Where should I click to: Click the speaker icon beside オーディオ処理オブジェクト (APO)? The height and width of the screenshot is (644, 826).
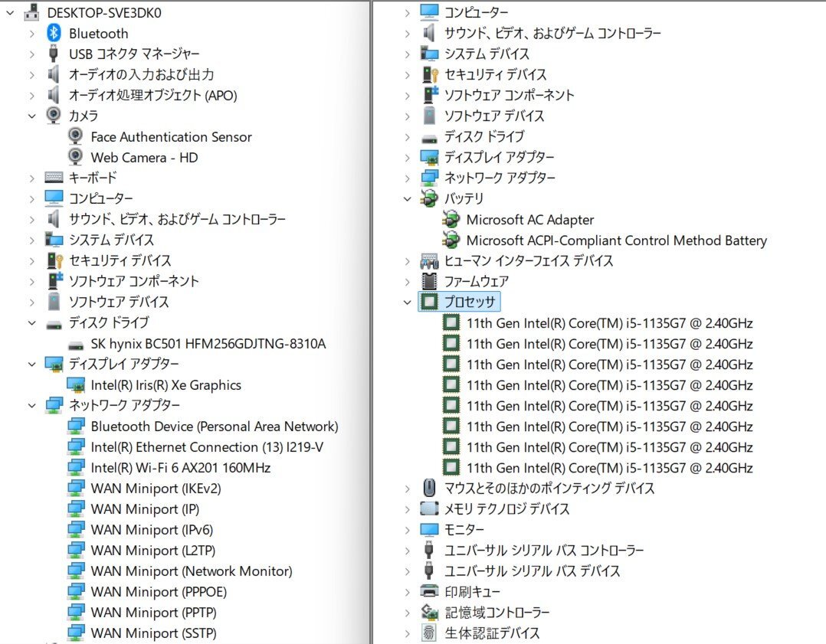pos(53,95)
